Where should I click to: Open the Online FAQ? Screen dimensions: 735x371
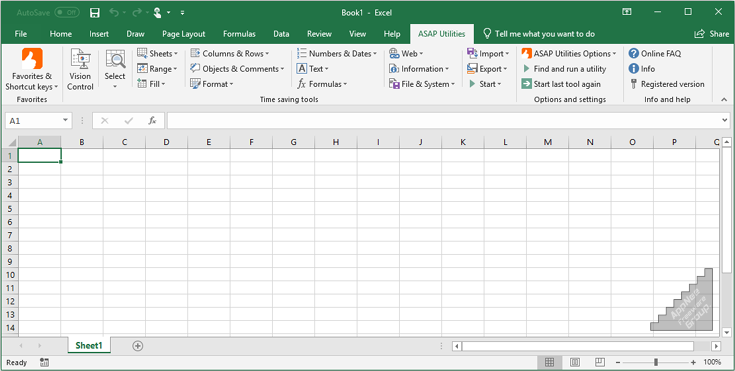pyautogui.click(x=655, y=53)
